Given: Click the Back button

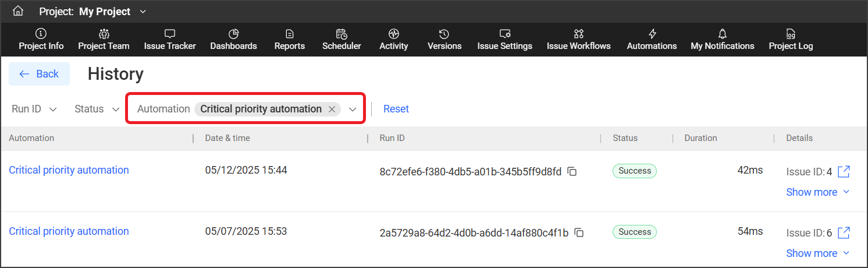Looking at the screenshot, I should click(x=39, y=74).
